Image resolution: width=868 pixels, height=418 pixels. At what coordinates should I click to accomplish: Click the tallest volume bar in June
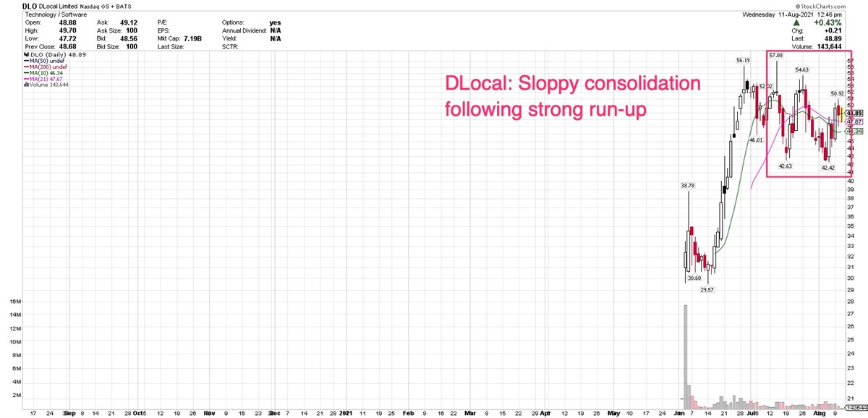(685, 357)
